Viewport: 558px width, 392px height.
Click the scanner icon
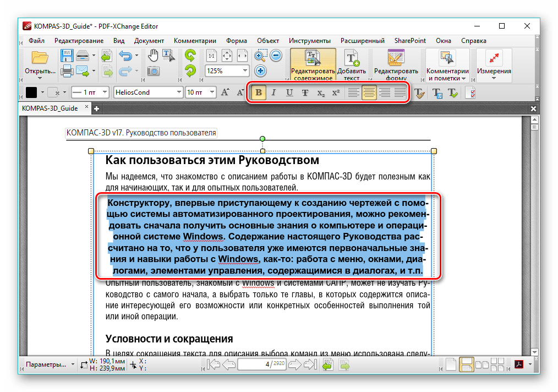click(83, 56)
